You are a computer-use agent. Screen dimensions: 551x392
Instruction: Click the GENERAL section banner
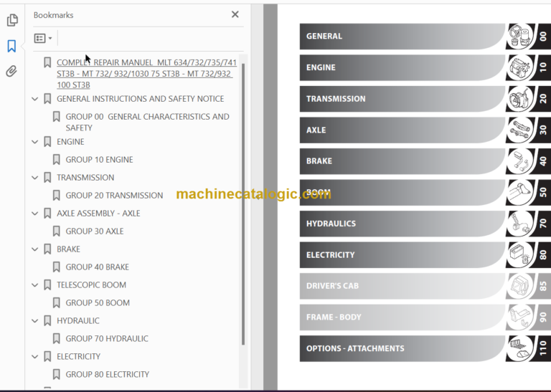point(402,36)
